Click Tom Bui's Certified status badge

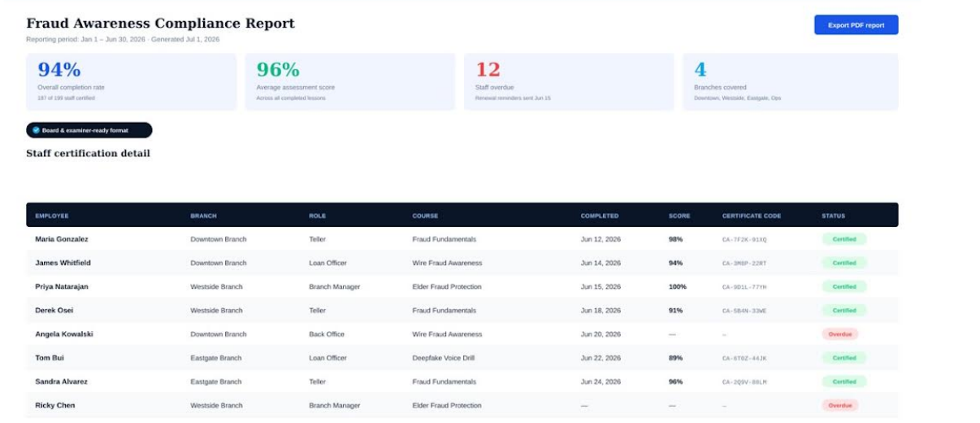tap(844, 357)
